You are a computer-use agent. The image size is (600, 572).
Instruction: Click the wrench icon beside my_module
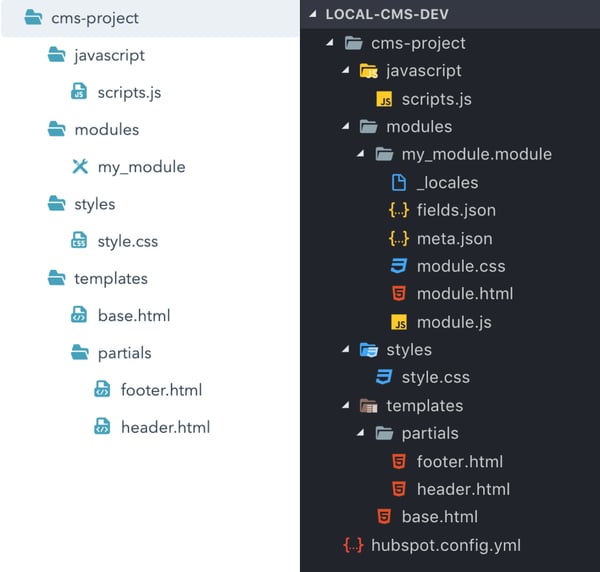[x=80, y=166]
